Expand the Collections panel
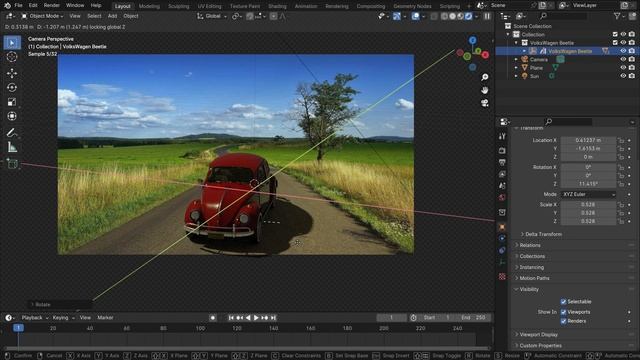This screenshot has width=640, height=360. (532, 256)
